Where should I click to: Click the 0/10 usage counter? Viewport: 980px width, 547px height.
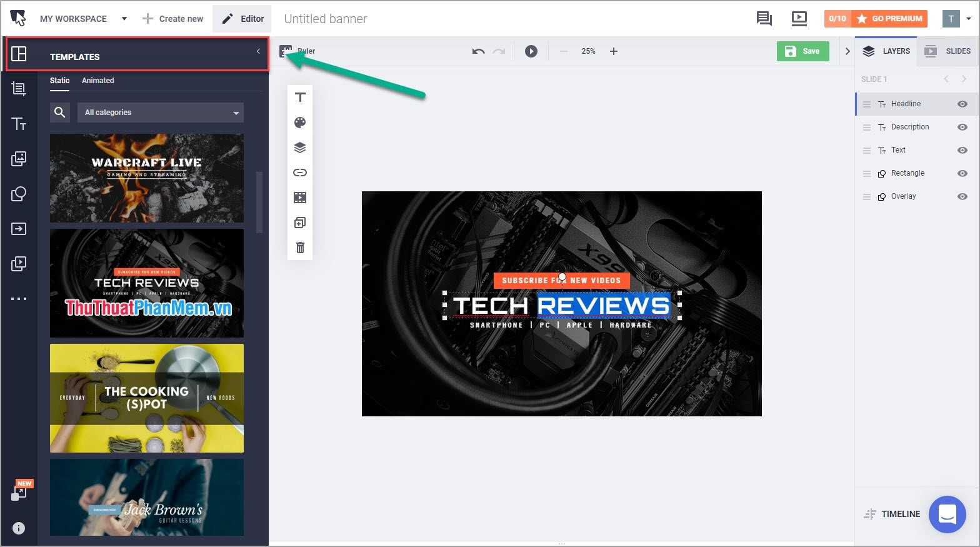click(x=837, y=19)
